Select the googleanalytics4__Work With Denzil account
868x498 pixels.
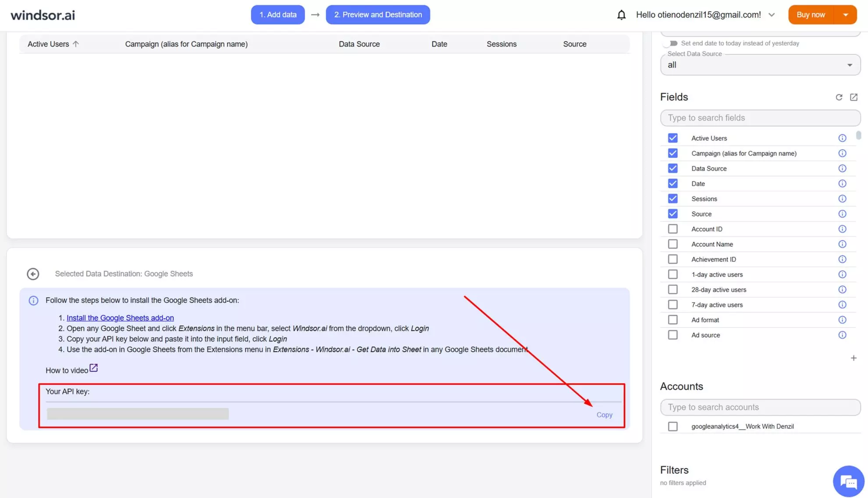[x=672, y=427]
